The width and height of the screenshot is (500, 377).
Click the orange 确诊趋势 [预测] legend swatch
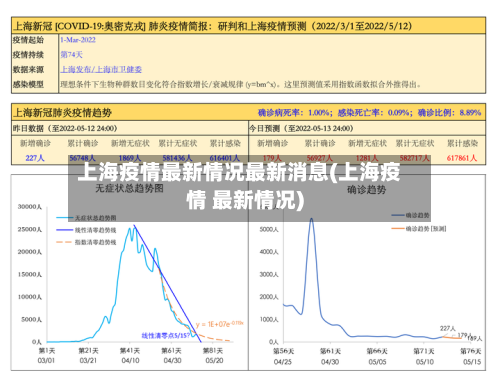[x=398, y=229]
